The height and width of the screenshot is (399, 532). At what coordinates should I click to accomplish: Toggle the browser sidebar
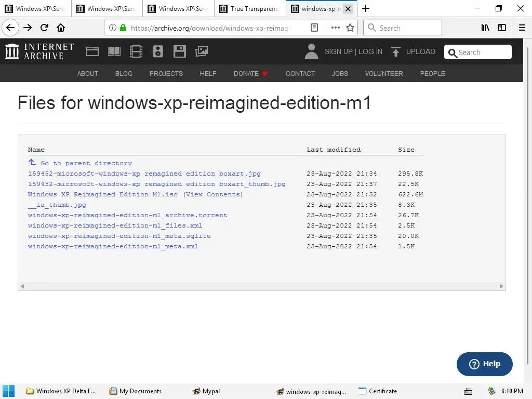[x=502, y=28]
